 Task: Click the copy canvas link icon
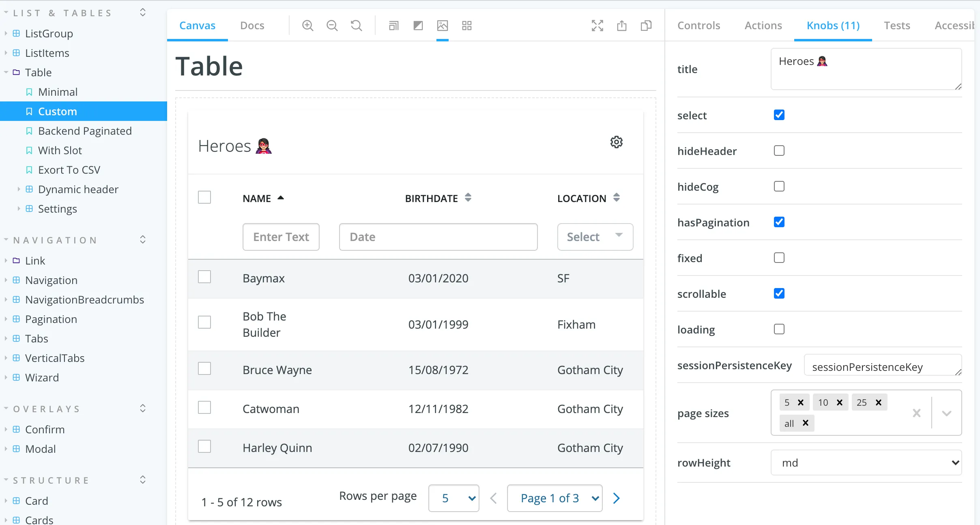[x=646, y=26]
